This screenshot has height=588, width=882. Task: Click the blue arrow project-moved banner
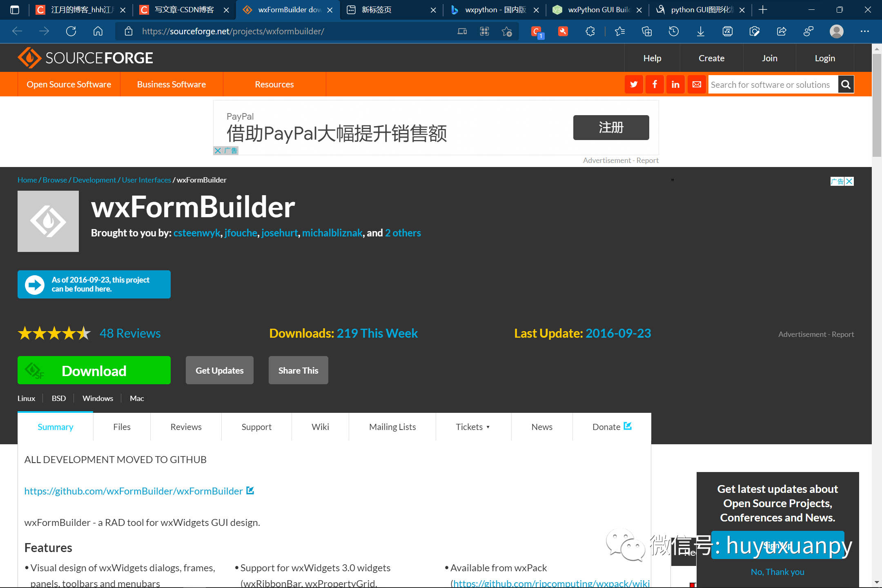coord(94,284)
